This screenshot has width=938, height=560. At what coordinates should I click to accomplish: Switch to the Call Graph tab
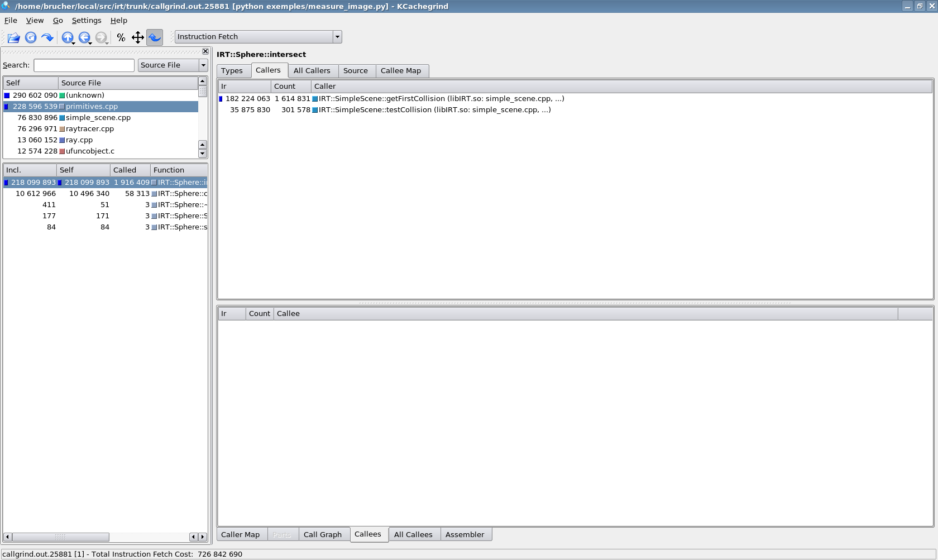[x=322, y=535]
